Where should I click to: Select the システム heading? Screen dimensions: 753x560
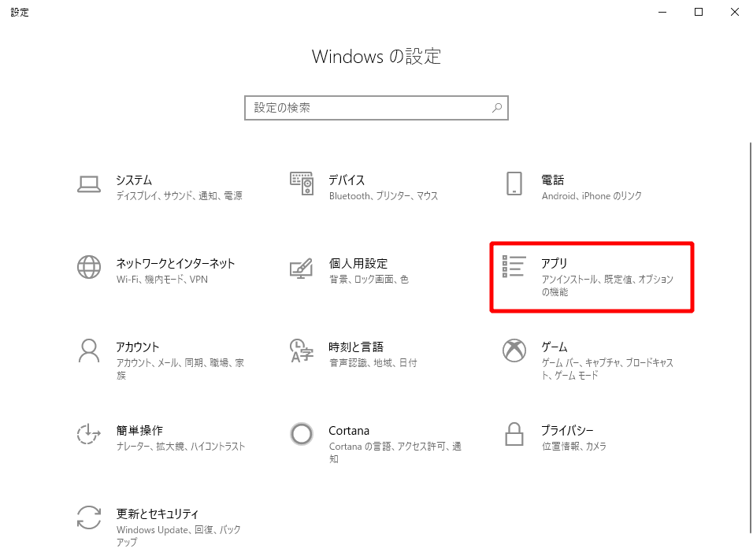[x=134, y=180]
